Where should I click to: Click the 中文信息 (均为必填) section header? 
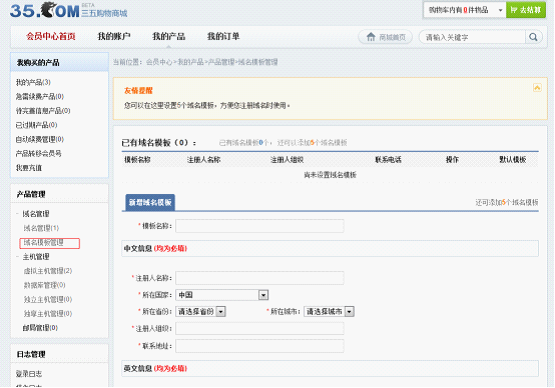[x=330, y=249]
